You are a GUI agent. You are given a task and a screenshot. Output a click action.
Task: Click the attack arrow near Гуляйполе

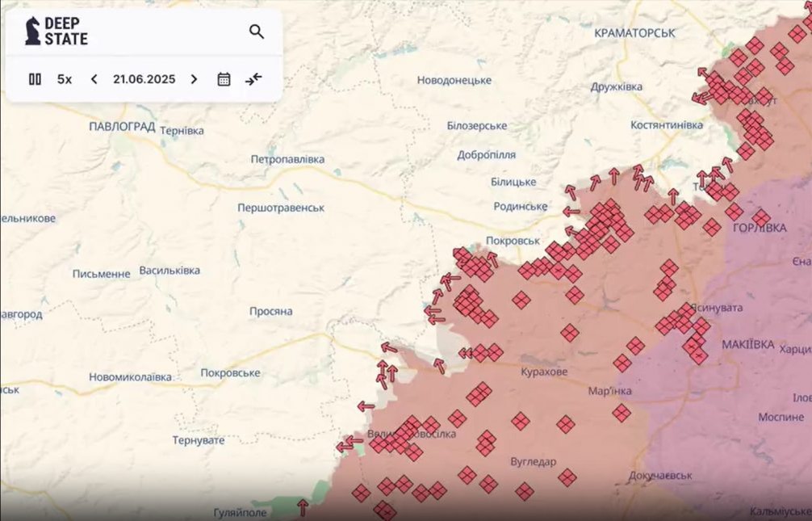pos(303,507)
